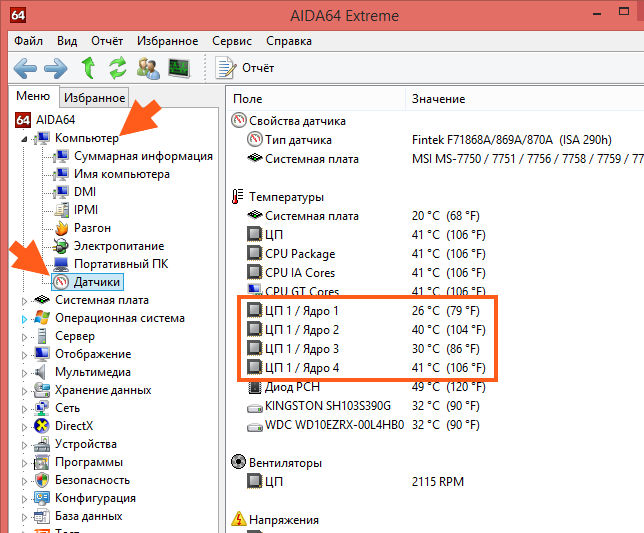
Task: Switch to the Меню tab
Action: [x=33, y=96]
